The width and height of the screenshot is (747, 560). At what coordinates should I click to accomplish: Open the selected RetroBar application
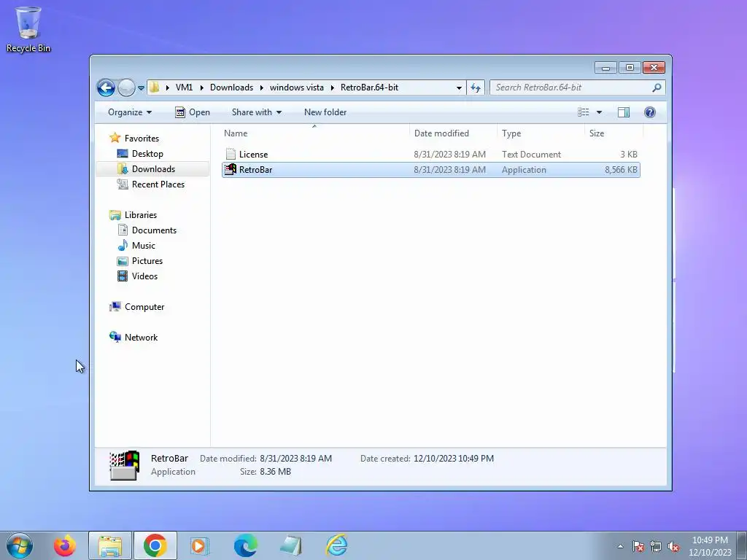point(193,112)
